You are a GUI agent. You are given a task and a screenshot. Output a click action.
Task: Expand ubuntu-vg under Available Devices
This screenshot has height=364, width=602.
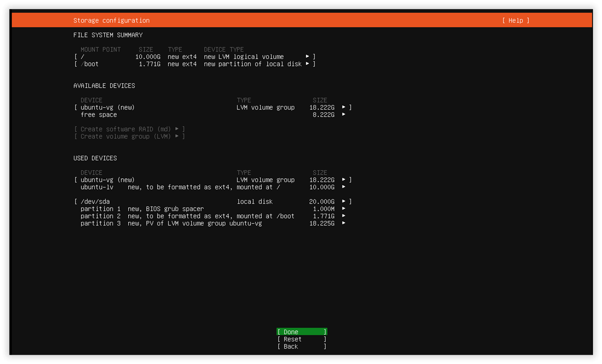point(213,107)
